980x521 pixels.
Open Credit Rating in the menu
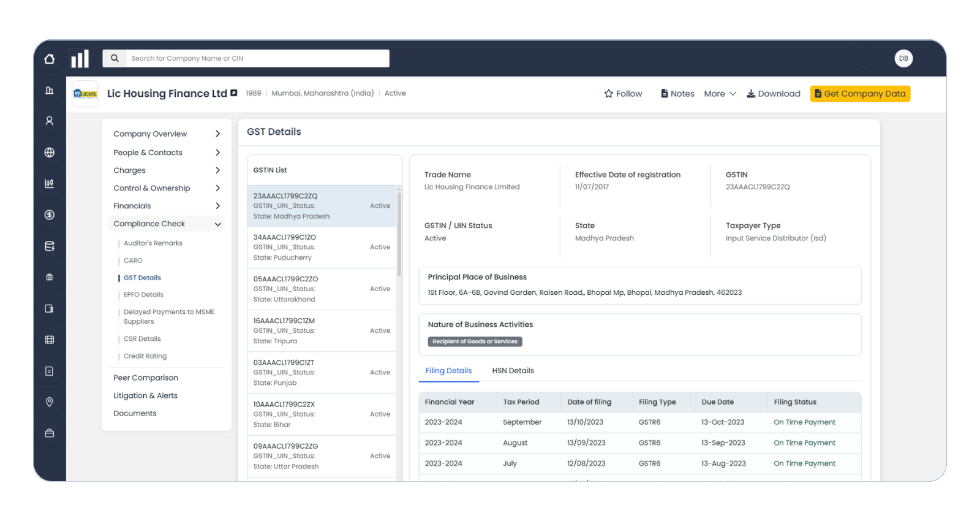(145, 356)
